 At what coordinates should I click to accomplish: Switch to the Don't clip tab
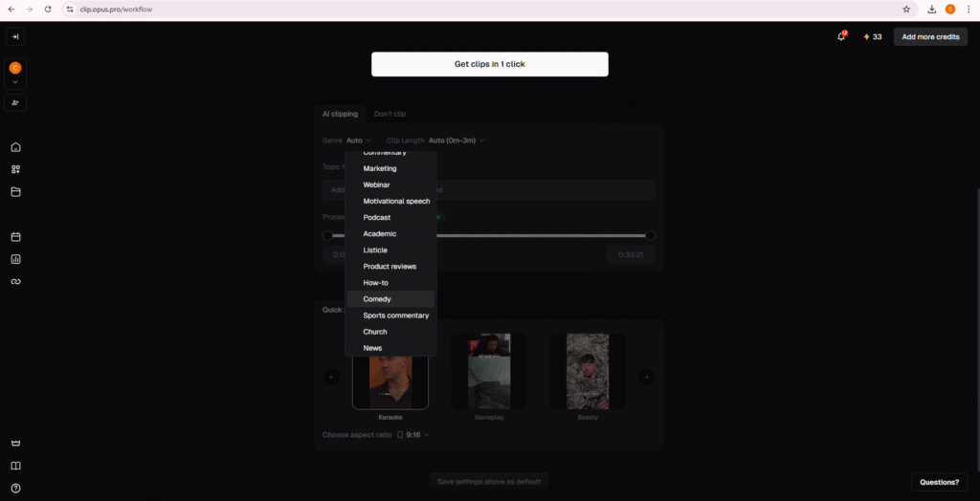[x=390, y=114]
